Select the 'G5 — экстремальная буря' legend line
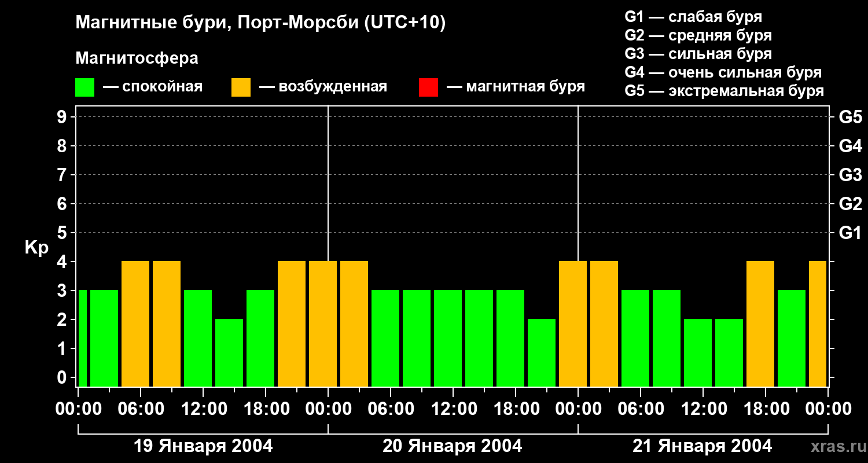 point(724,91)
